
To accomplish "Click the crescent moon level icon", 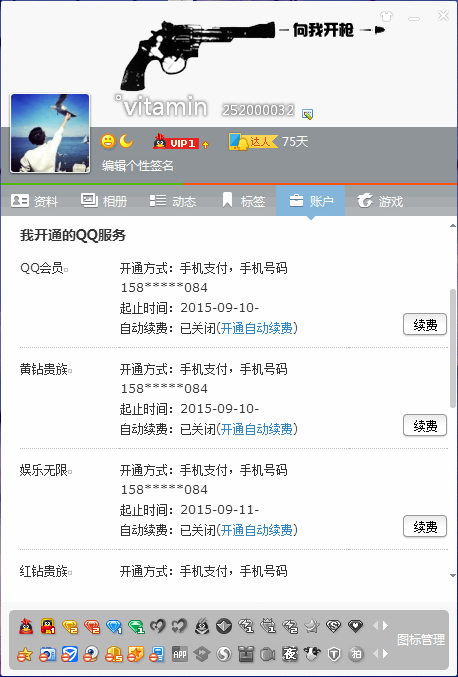I will tap(126, 141).
